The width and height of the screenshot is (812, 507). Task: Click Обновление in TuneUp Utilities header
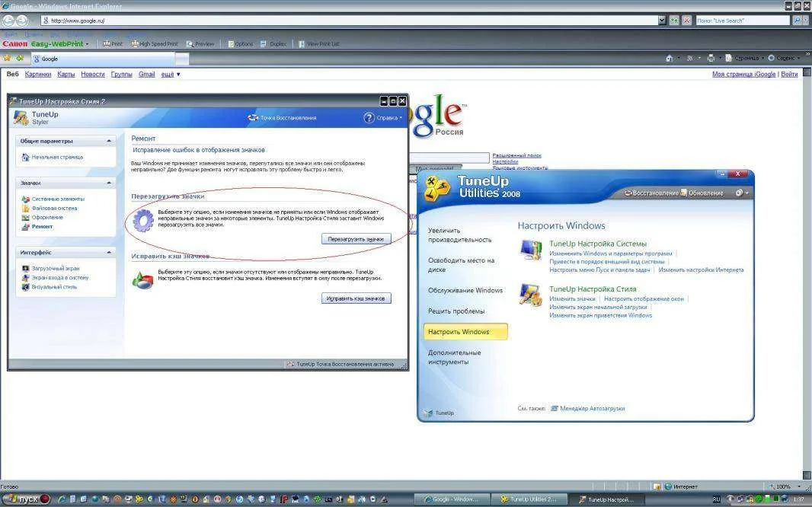[702, 193]
